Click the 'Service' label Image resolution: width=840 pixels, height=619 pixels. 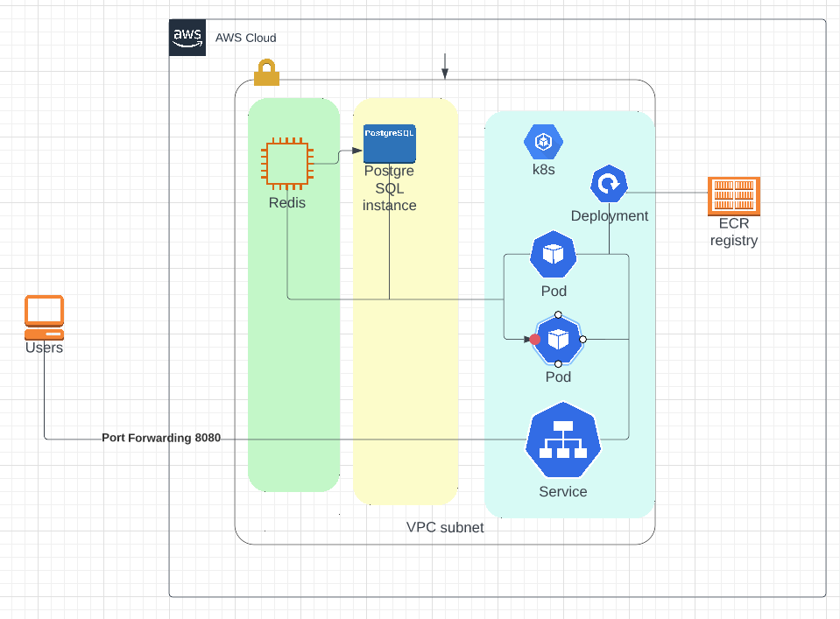click(x=563, y=491)
